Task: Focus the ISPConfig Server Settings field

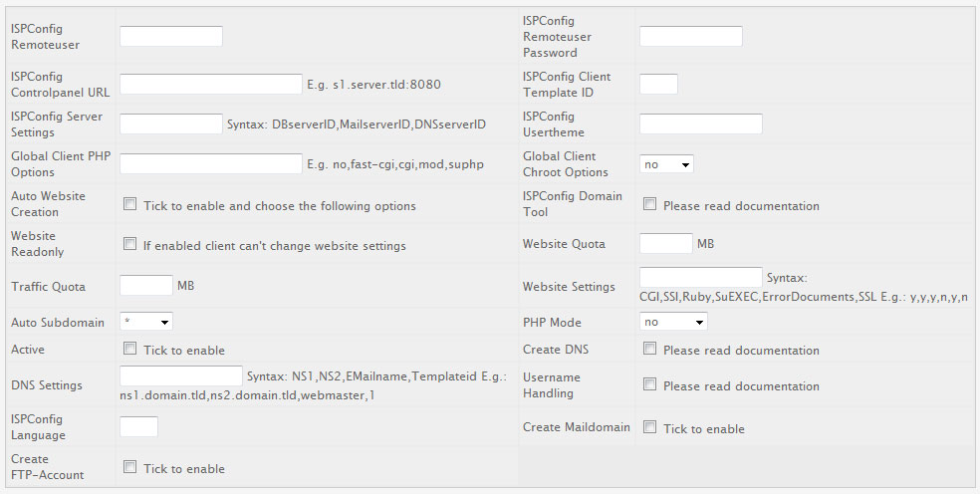Action: (x=171, y=123)
